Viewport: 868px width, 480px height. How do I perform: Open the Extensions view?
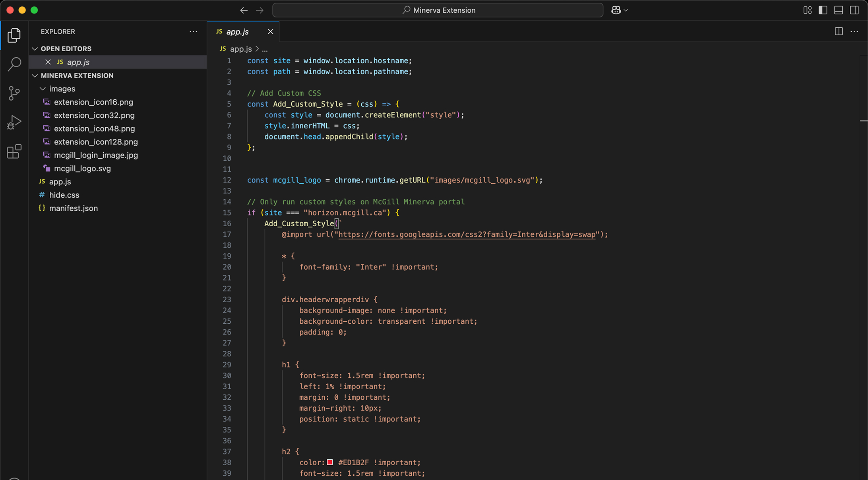pyautogui.click(x=14, y=152)
